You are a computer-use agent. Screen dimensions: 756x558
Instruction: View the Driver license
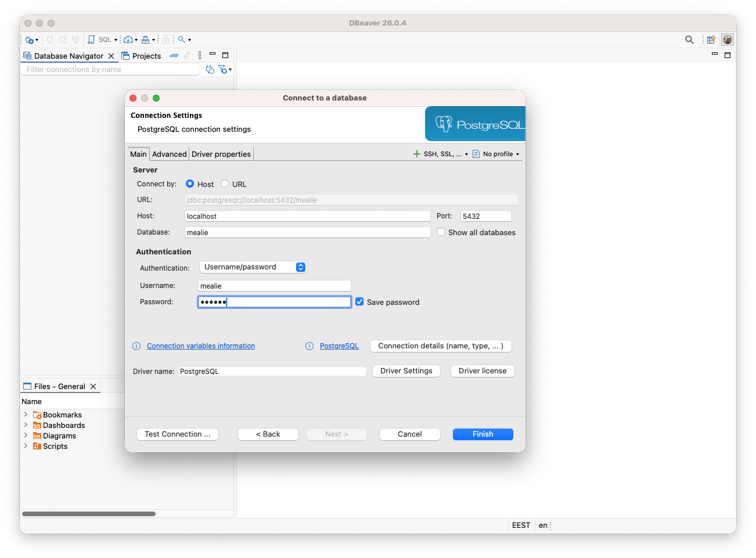[483, 370]
